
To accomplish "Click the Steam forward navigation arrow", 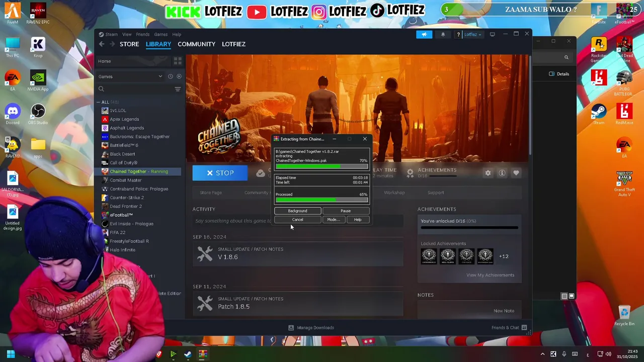I will [112, 44].
